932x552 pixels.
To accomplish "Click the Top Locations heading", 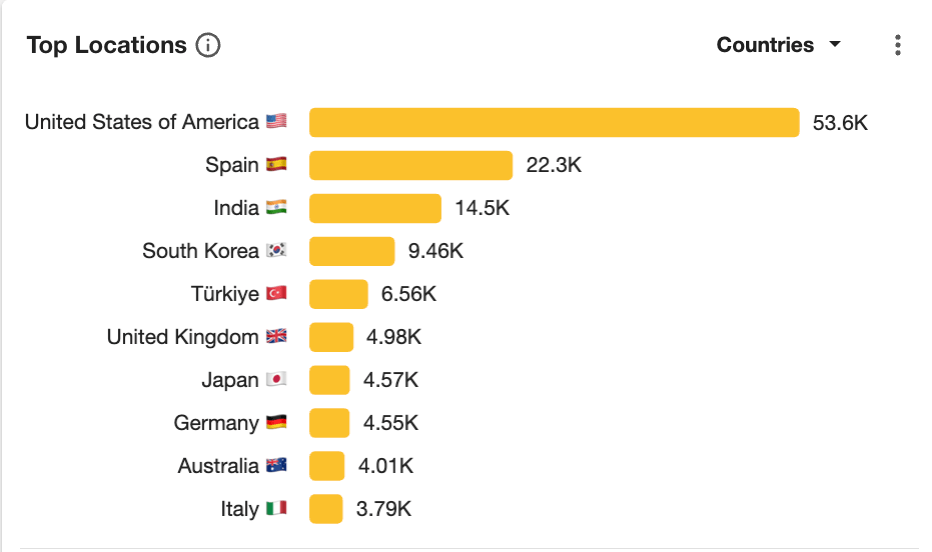I will coord(106,45).
